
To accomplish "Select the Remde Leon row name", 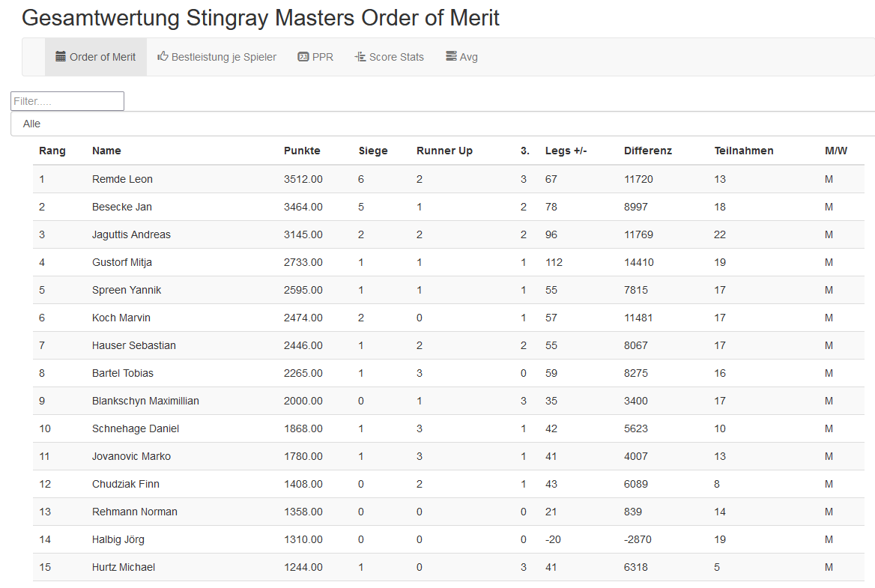I will [122, 179].
